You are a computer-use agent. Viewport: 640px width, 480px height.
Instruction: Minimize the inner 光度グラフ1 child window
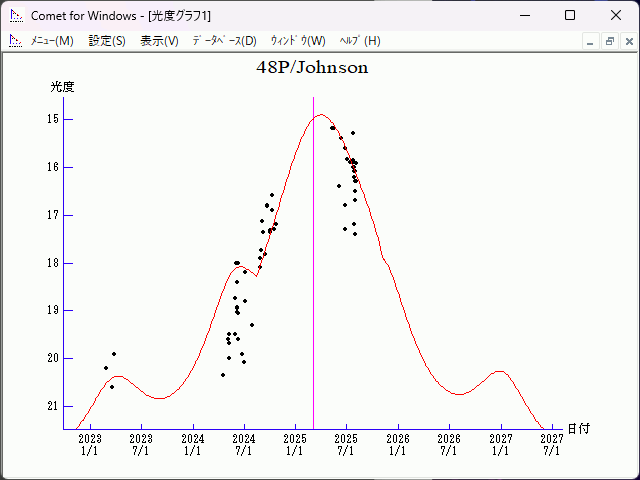591,41
